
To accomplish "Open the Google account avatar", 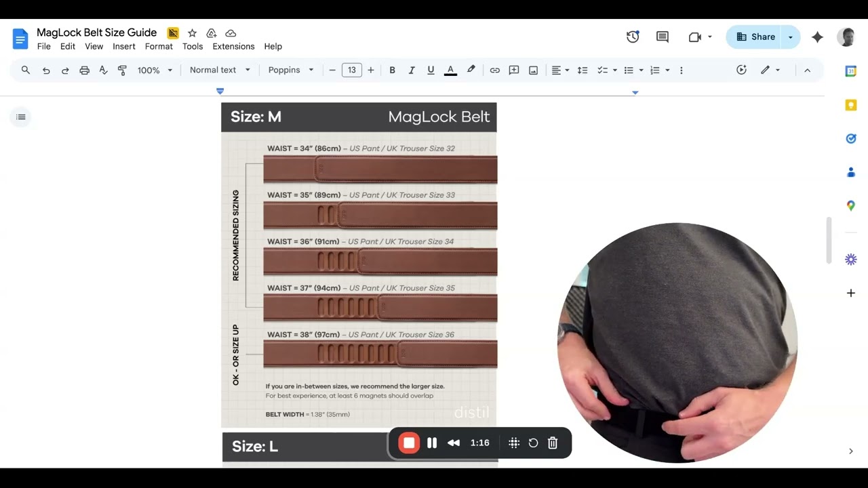I will coord(846,37).
